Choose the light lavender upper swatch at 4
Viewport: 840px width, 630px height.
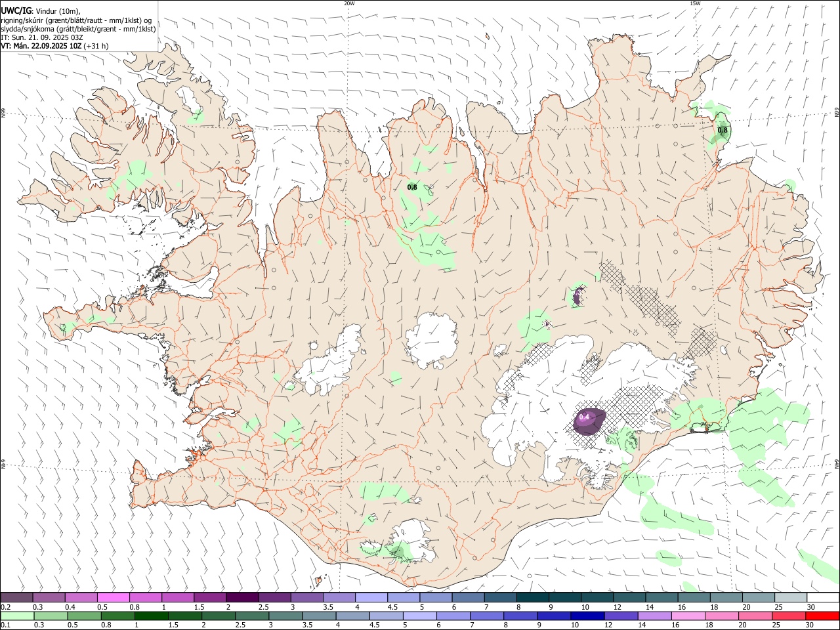[x=371, y=597]
